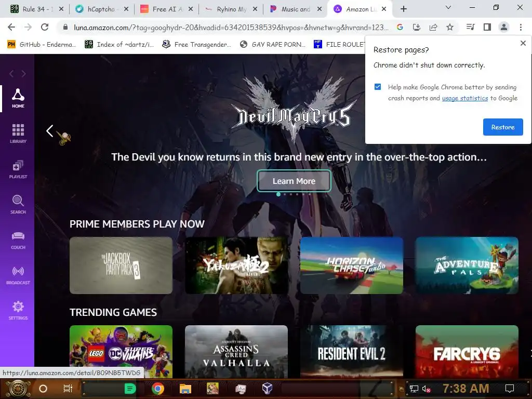This screenshot has height=399, width=532.
Task: Show previous slide in the hero carousel
Action: (50, 130)
